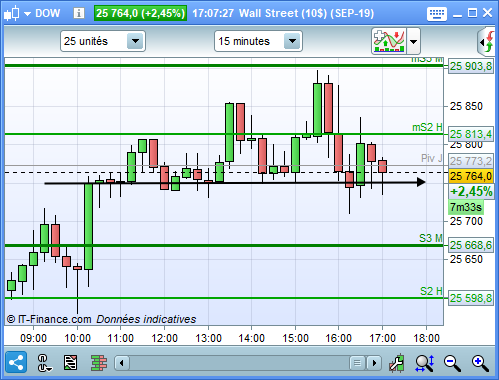
Task: Open the dropdown arrow beside DOW
Action: point(28,14)
